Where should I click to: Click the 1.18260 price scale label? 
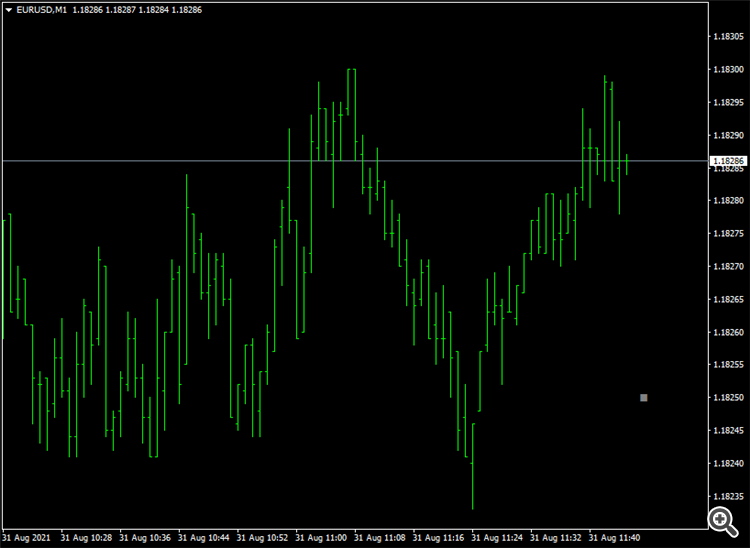(x=728, y=332)
